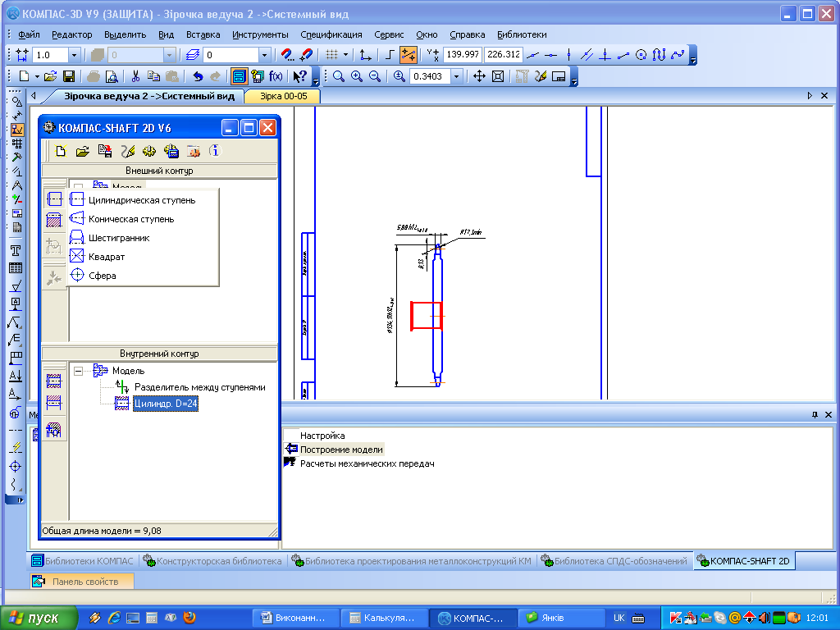840x630 pixels.
Task: Open model file in KOMPAS-SHAFT window
Action: 83,151
